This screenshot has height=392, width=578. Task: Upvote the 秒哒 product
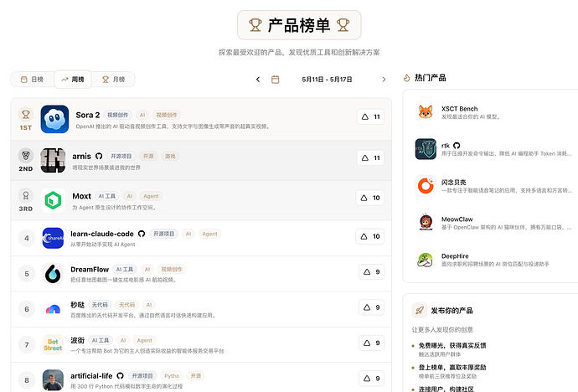pyautogui.click(x=372, y=307)
